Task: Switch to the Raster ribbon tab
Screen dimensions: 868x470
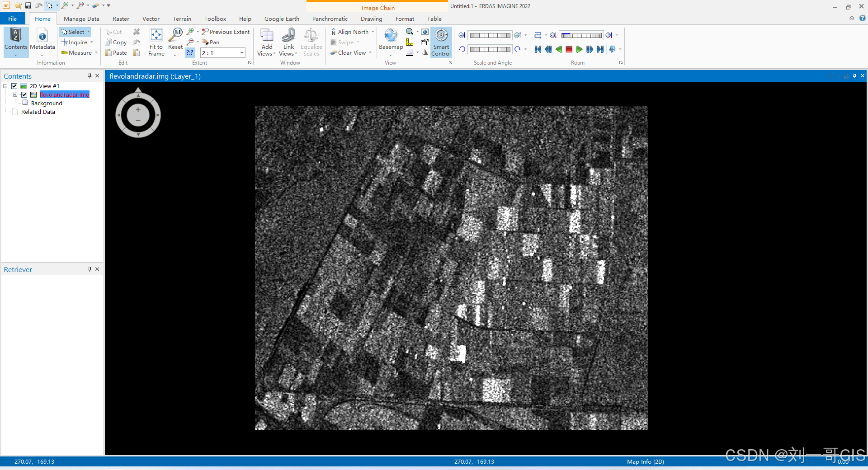Action: point(121,19)
